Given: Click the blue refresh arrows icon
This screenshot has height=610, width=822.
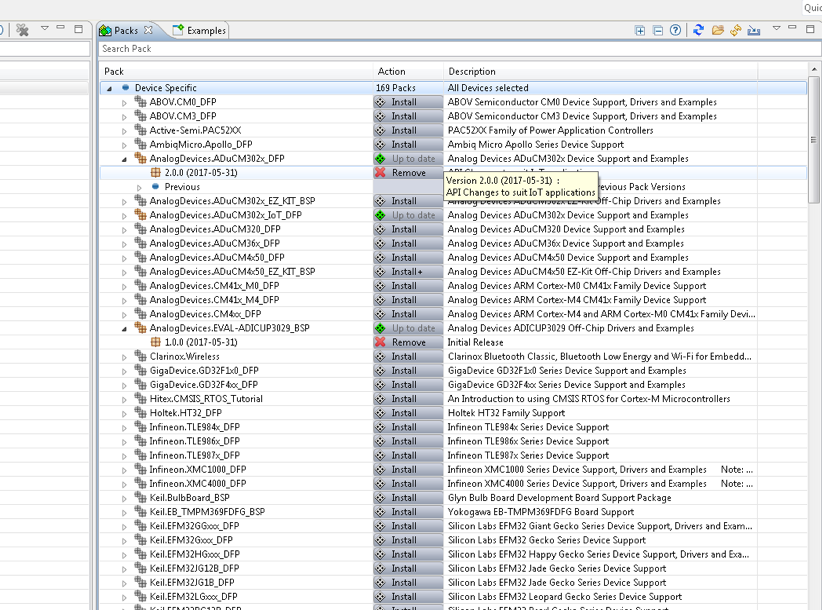Looking at the screenshot, I should tap(698, 30).
